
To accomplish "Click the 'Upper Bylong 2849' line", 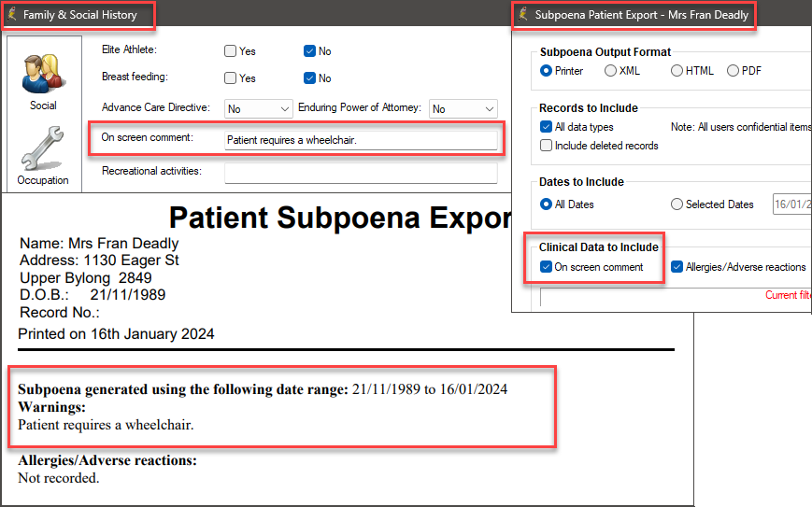I will [85, 278].
